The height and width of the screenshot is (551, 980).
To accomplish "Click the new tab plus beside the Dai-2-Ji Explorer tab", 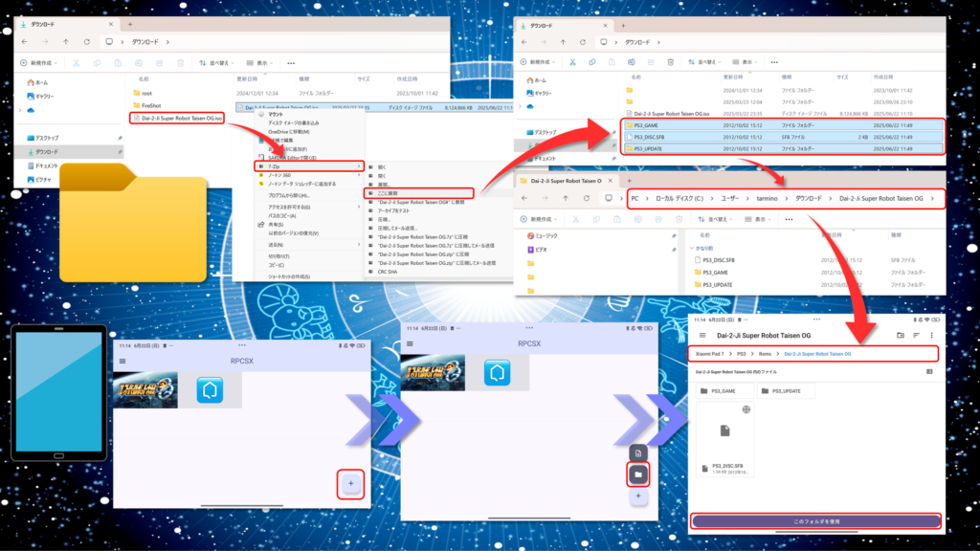I will (x=630, y=181).
